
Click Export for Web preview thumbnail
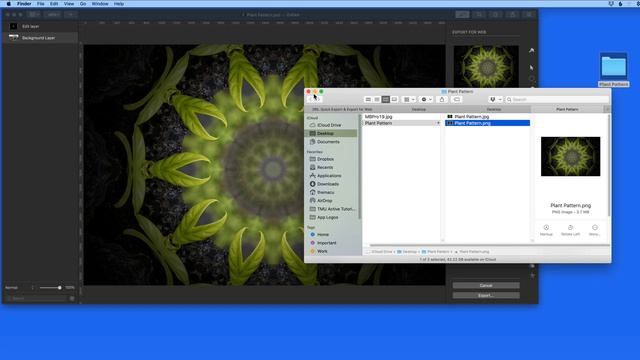(x=486, y=66)
